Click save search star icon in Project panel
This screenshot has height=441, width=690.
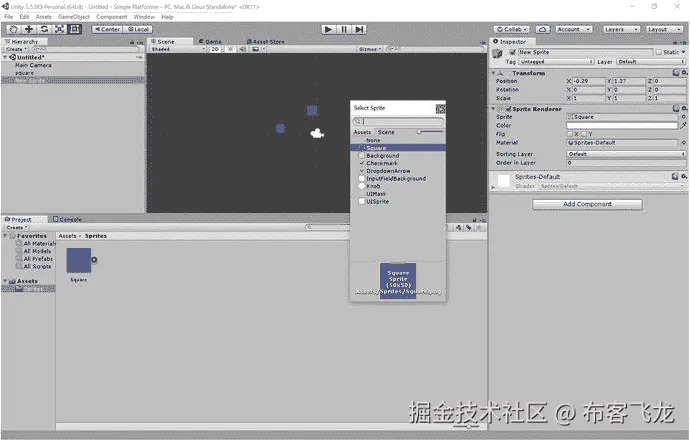point(479,227)
